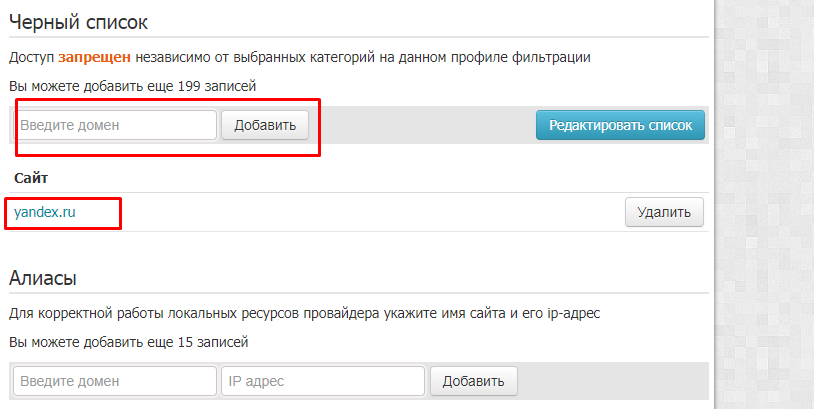Click Добавить next to the blacklist domain field

265,125
